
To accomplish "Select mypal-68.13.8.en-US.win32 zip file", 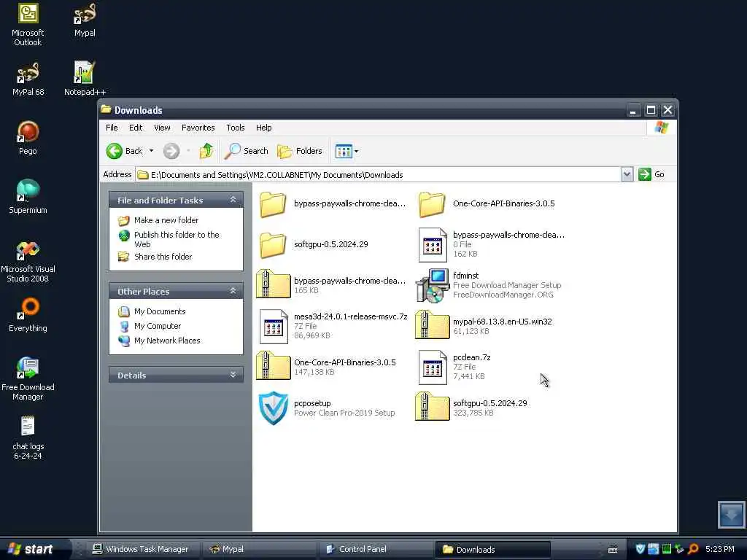I will point(484,326).
